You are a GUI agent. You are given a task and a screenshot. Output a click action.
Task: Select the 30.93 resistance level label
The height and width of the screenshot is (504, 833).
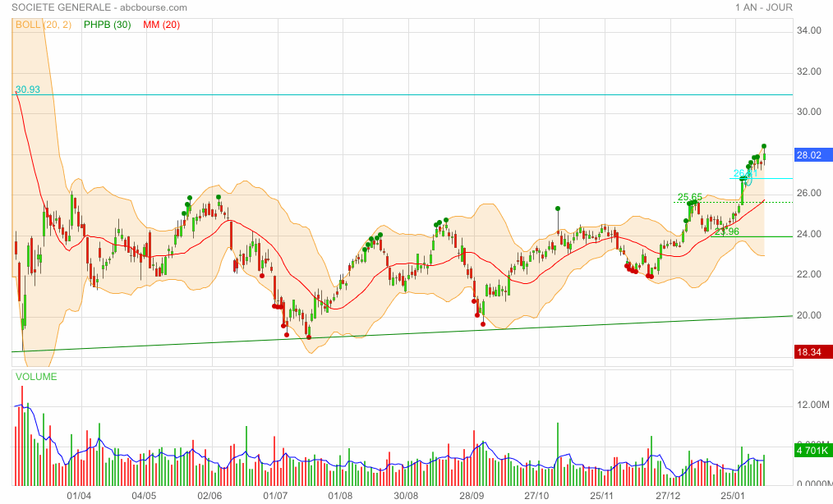(x=28, y=89)
